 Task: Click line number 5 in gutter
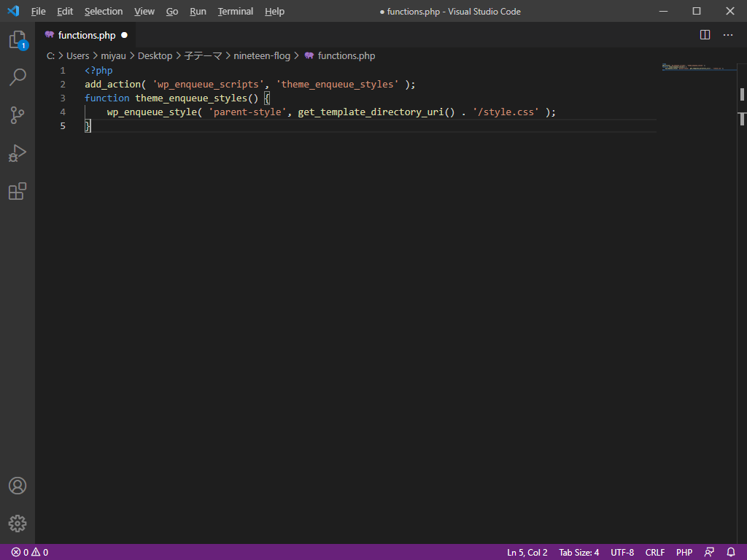[x=63, y=125]
